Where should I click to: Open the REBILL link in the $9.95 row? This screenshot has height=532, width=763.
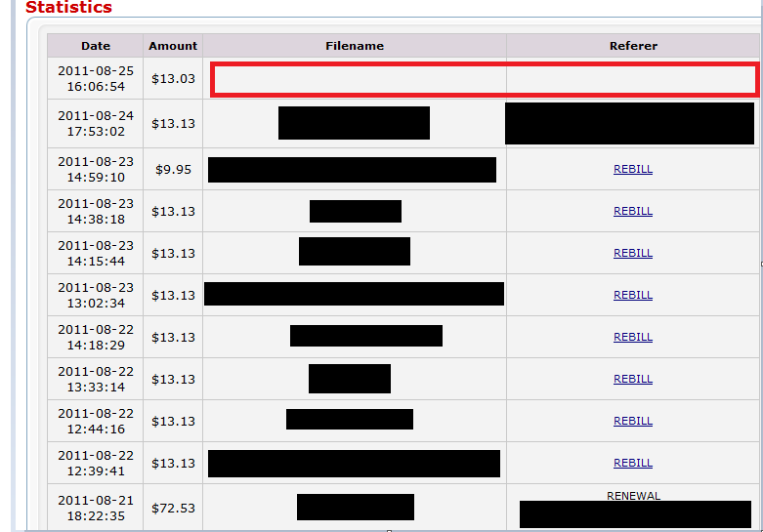(633, 169)
